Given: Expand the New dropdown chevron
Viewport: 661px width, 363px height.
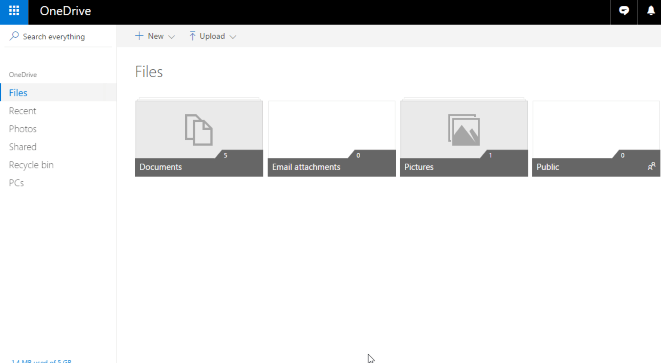Looking at the screenshot, I should pos(171,37).
